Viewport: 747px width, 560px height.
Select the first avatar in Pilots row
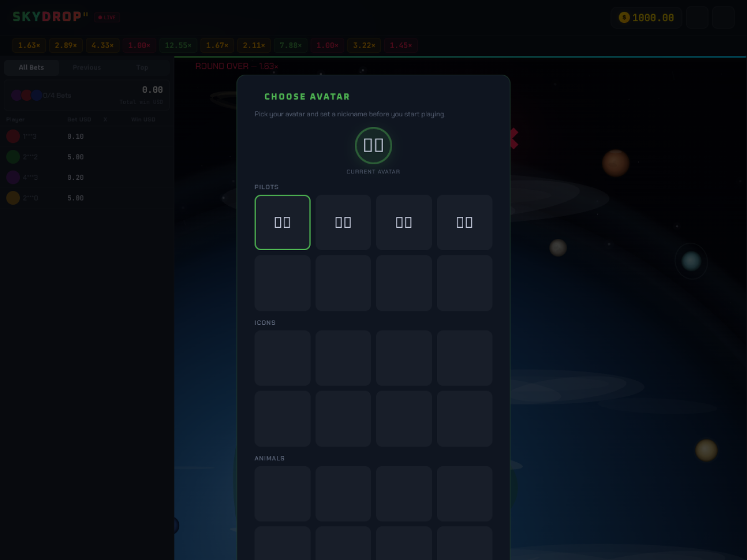point(282,222)
